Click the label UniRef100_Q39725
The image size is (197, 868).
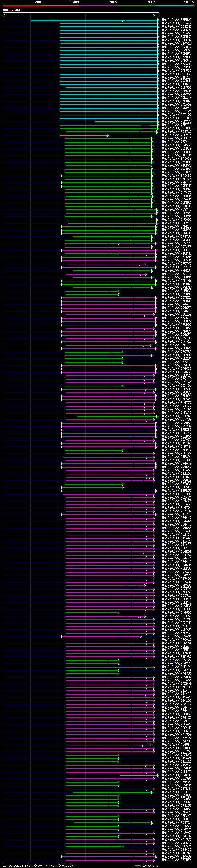[177, 243]
